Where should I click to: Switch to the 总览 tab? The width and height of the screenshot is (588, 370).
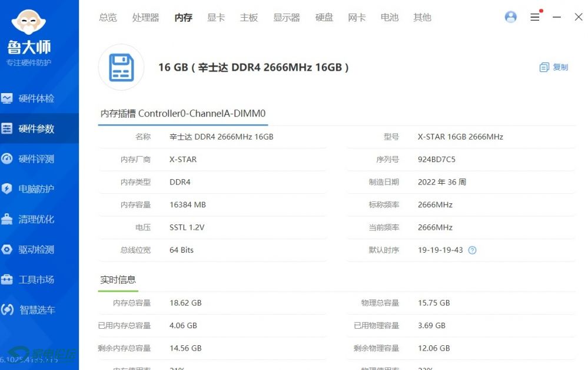[x=108, y=17]
